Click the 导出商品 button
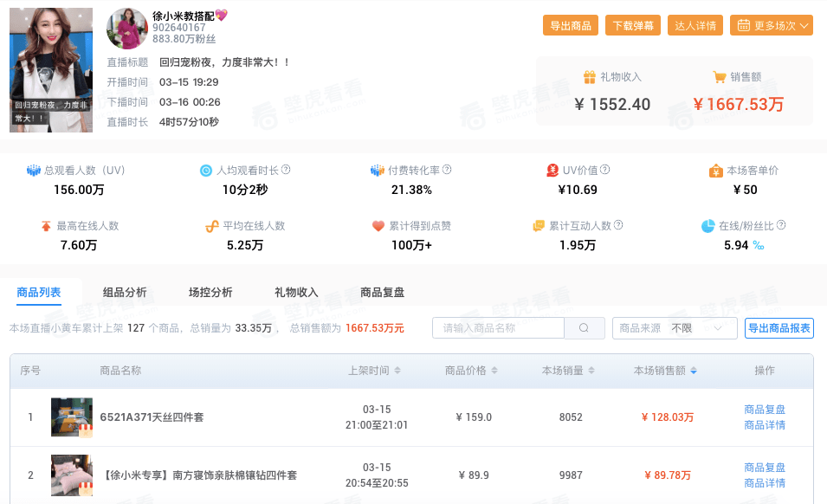This screenshot has height=504, width=827. (x=570, y=25)
